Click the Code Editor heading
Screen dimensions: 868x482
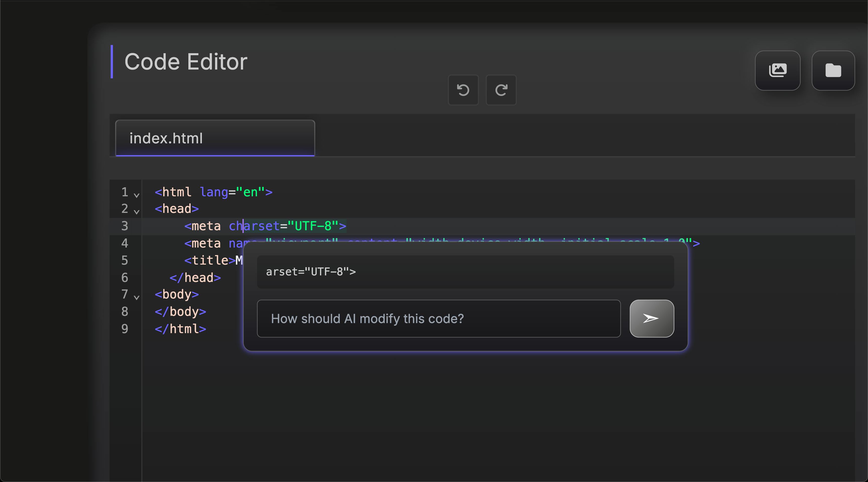[x=186, y=62]
